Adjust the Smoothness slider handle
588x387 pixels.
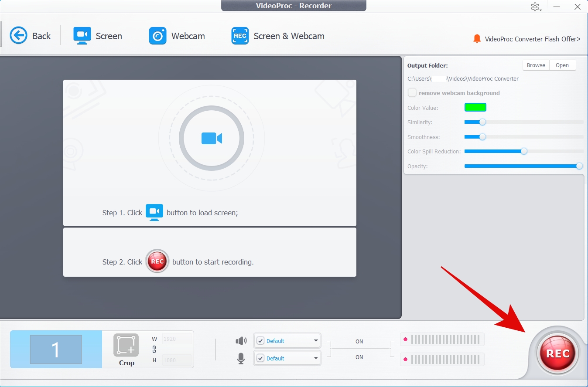tap(482, 137)
